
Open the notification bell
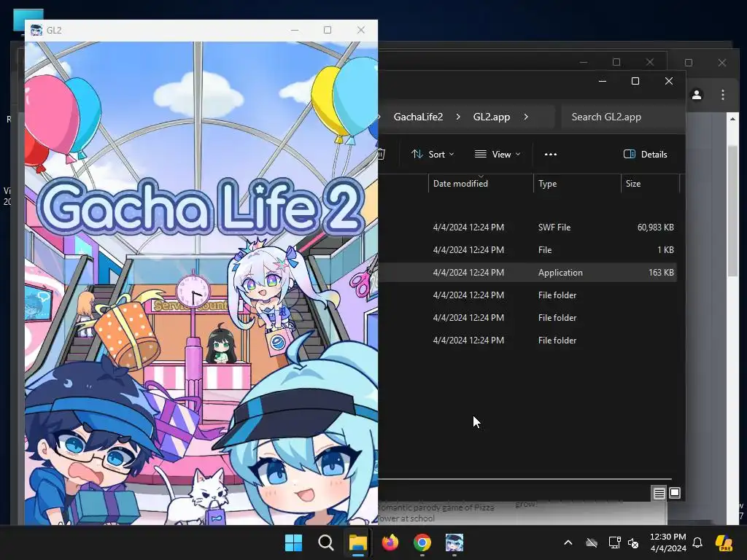[x=697, y=542]
